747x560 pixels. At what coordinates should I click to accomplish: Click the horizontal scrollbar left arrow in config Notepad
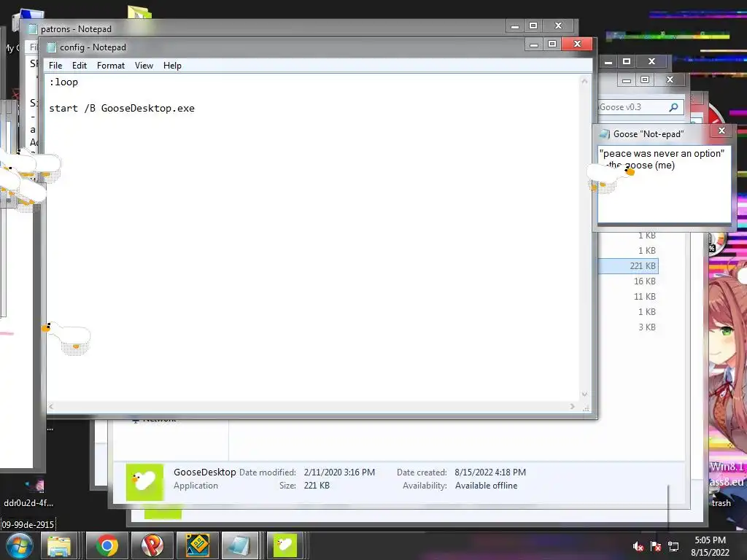[51, 406]
